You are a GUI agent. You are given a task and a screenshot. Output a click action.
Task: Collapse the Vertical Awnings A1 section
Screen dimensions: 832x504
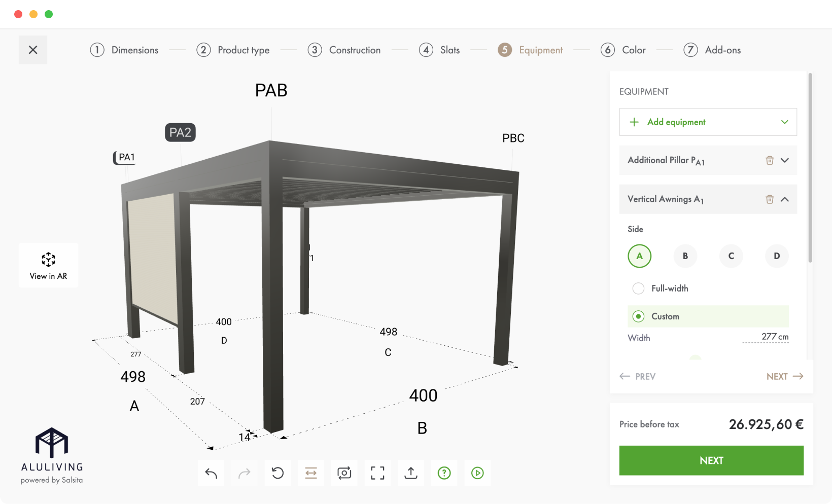tap(785, 199)
